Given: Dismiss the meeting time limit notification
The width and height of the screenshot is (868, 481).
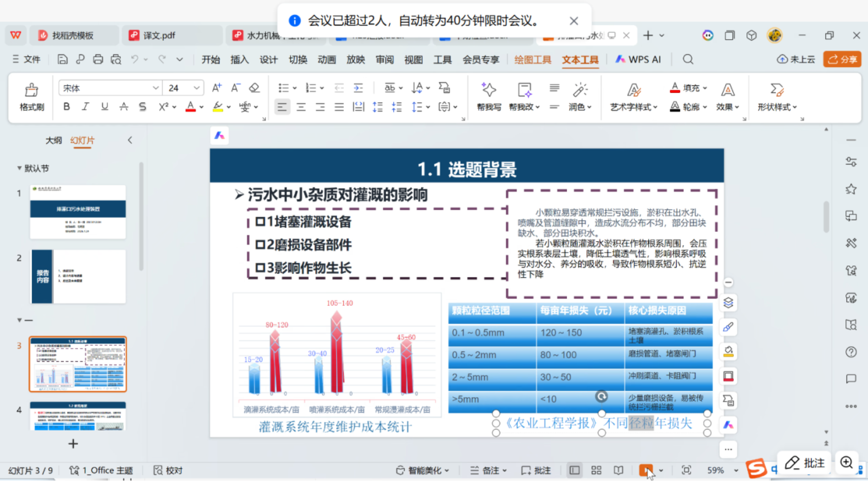Looking at the screenshot, I should point(574,21).
